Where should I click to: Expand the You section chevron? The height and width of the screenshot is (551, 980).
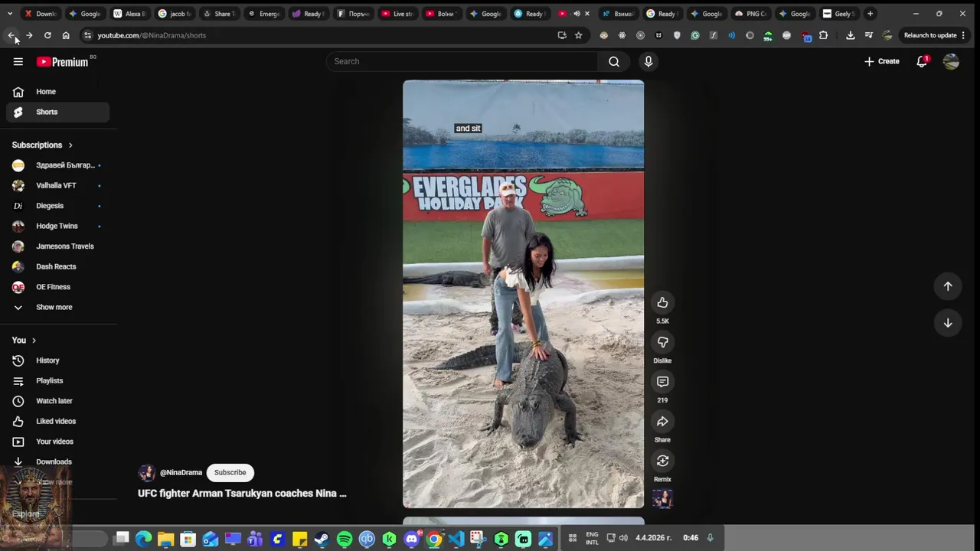click(34, 341)
